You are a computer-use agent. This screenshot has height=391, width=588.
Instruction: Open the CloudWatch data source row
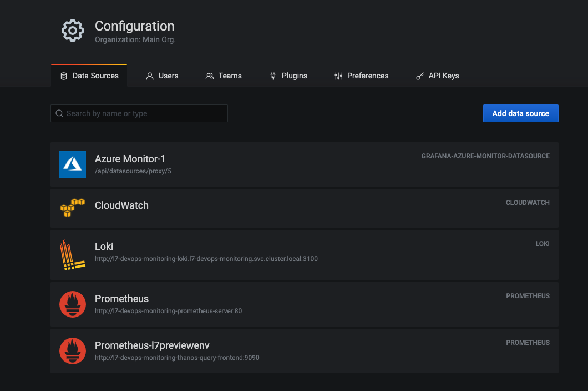point(305,208)
